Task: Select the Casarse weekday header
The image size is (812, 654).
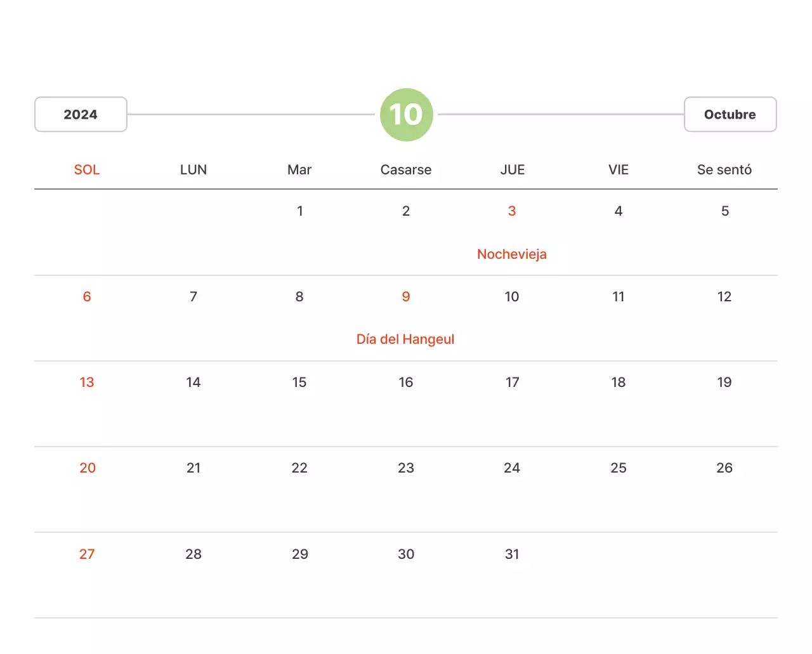Action: pos(406,169)
